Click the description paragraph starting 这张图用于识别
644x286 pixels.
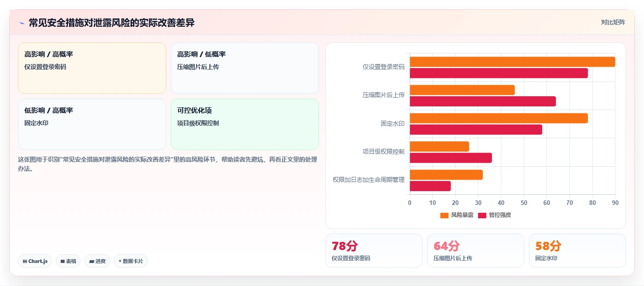click(168, 164)
